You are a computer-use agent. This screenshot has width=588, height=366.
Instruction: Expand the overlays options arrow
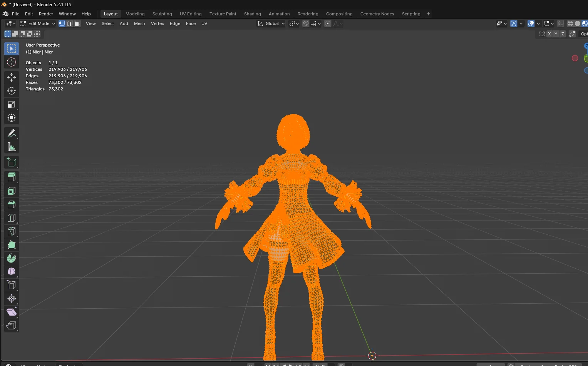[538, 23]
